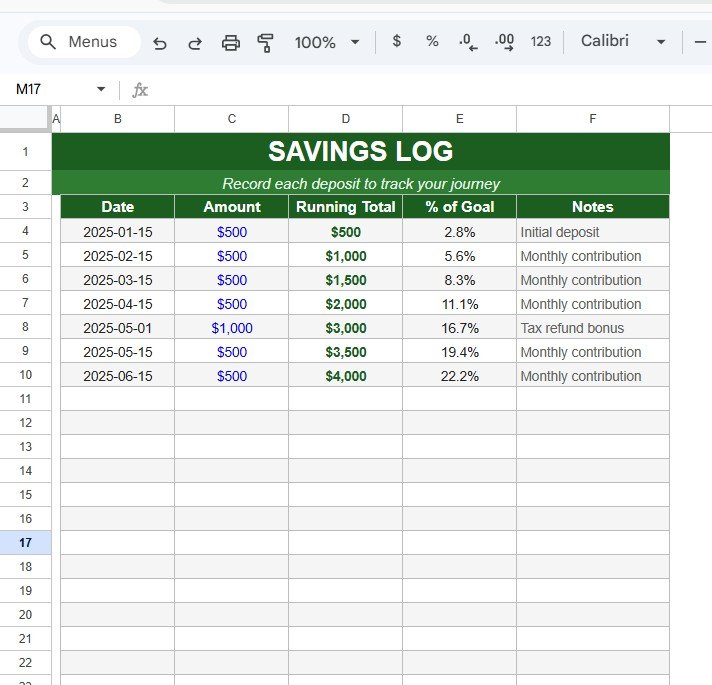Print the spreadsheet using the printer icon
Screen dimensions: 712x685
coord(231,42)
